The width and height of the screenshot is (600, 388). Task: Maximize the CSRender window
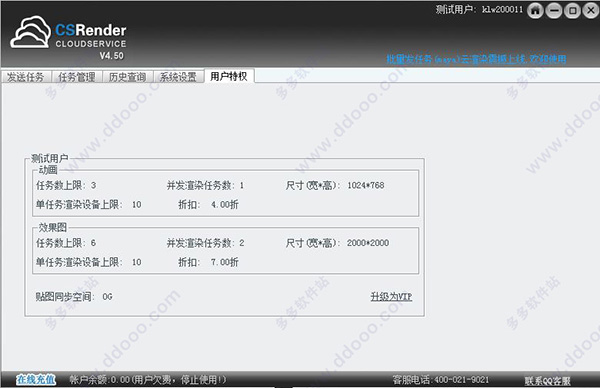click(x=572, y=11)
